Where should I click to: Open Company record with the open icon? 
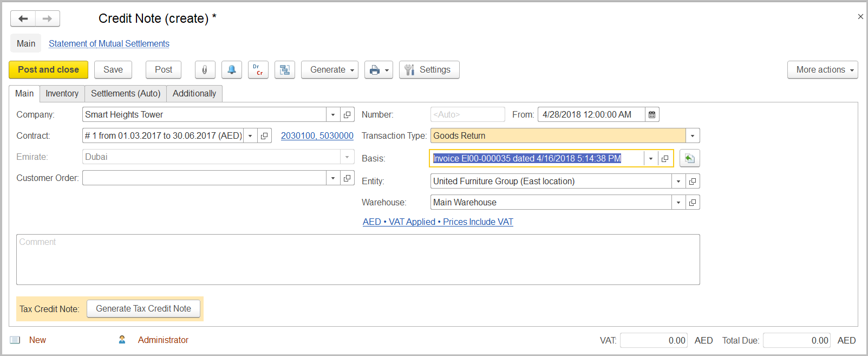[x=347, y=114]
